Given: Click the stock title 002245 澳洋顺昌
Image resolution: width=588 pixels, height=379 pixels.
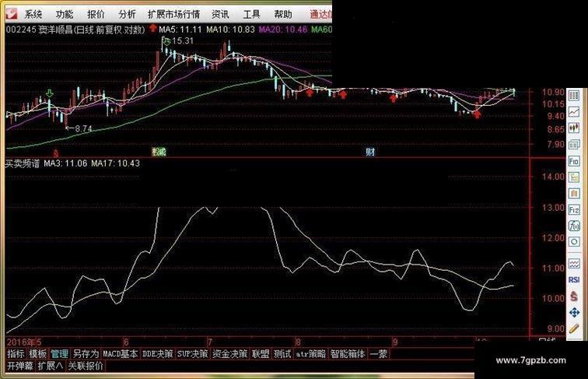Looking at the screenshot, I should 40,30.
